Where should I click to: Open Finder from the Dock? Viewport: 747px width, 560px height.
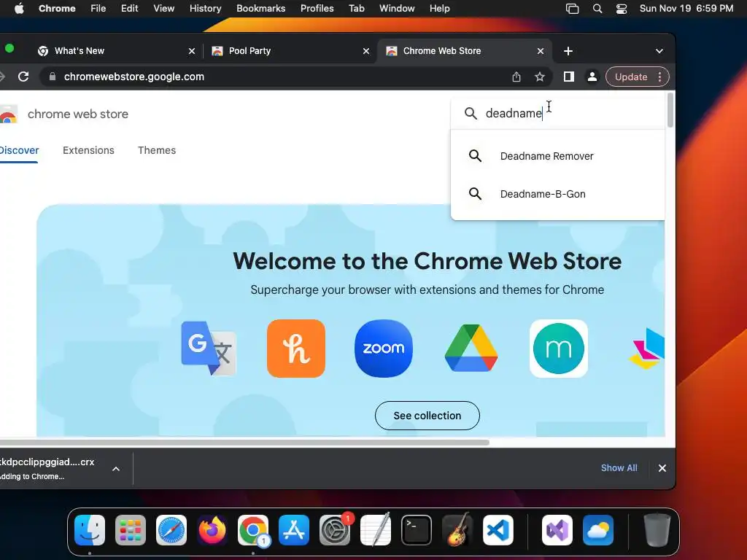(x=90, y=530)
